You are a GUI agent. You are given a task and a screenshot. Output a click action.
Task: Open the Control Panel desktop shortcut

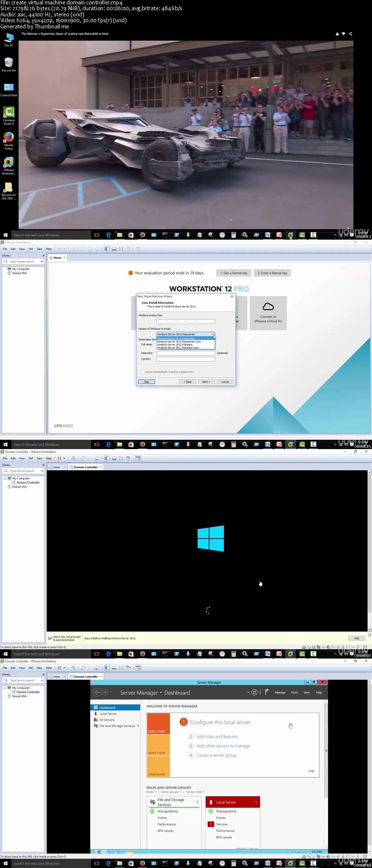[x=9, y=89]
